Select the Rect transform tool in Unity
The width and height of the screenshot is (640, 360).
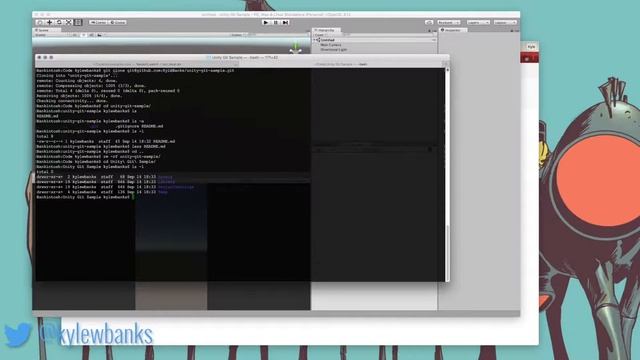(x=78, y=22)
